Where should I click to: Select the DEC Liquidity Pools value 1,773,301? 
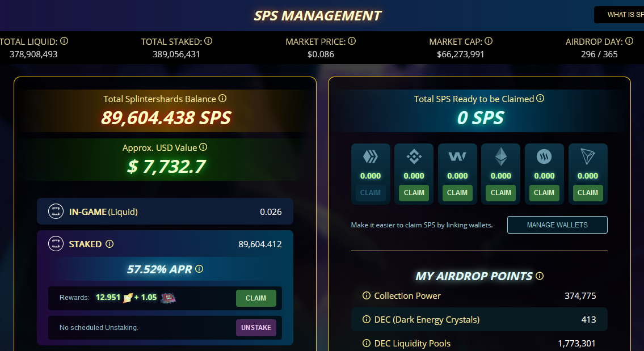click(x=576, y=344)
